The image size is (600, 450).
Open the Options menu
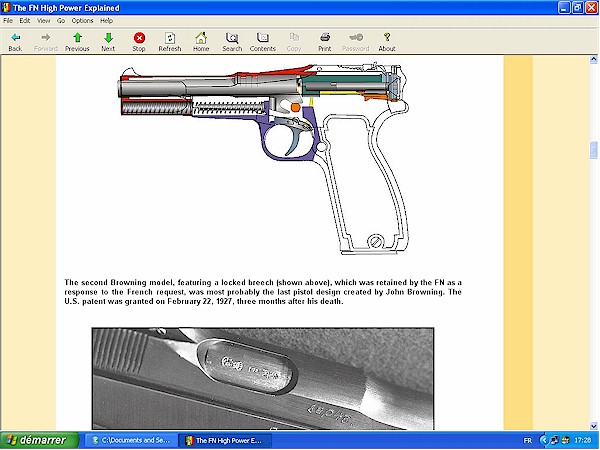pyautogui.click(x=82, y=21)
